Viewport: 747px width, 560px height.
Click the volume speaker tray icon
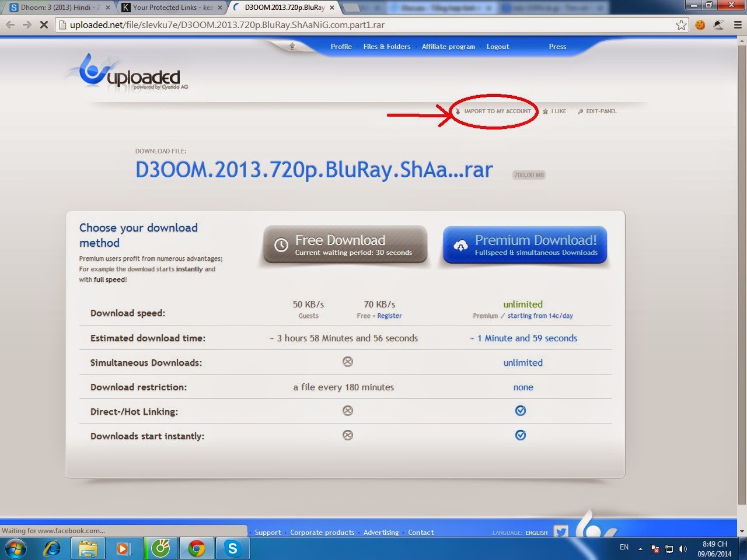[x=683, y=549]
